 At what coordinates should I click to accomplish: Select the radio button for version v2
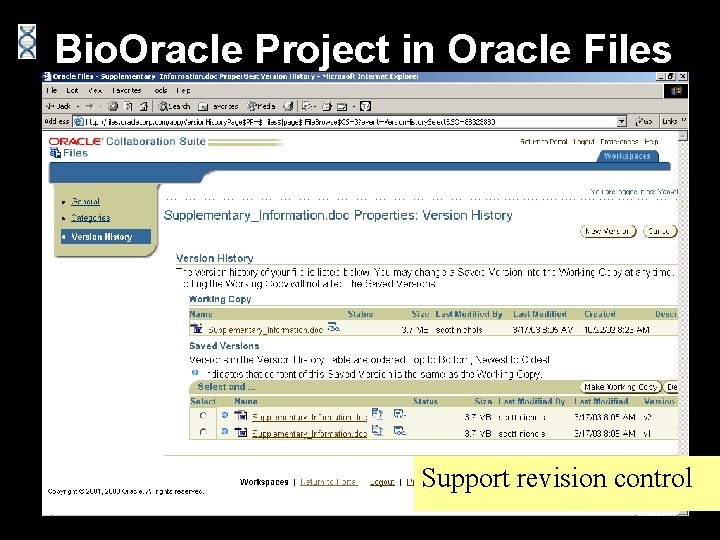[x=203, y=416]
